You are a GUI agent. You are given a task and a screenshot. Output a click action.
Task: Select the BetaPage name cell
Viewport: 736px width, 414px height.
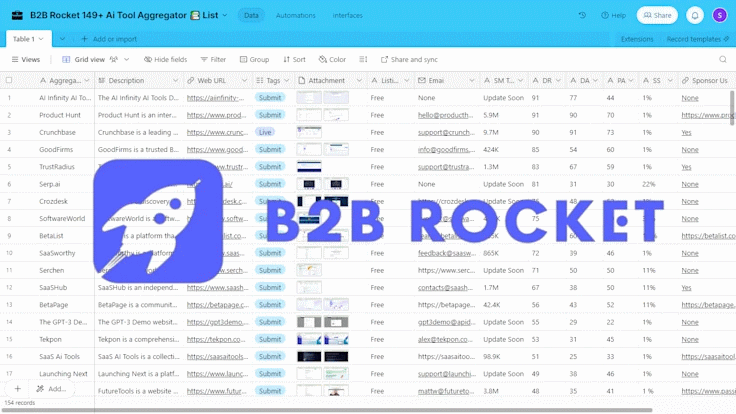coord(54,305)
